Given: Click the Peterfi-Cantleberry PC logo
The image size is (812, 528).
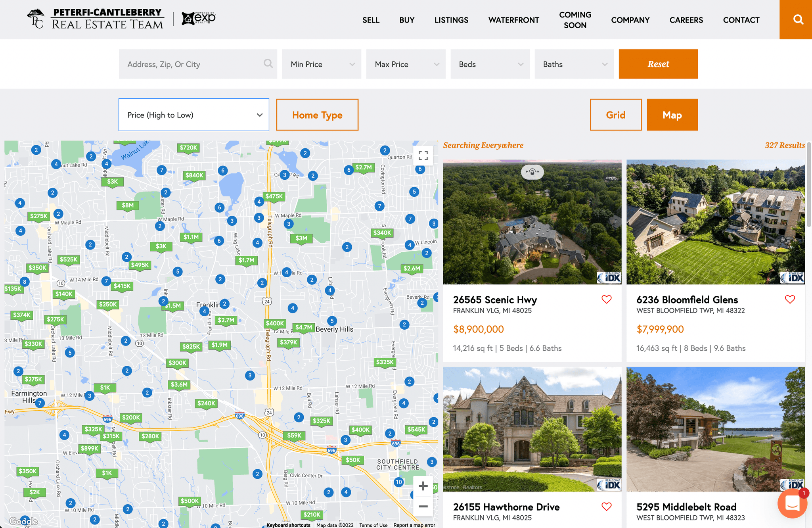Looking at the screenshot, I should [37, 19].
